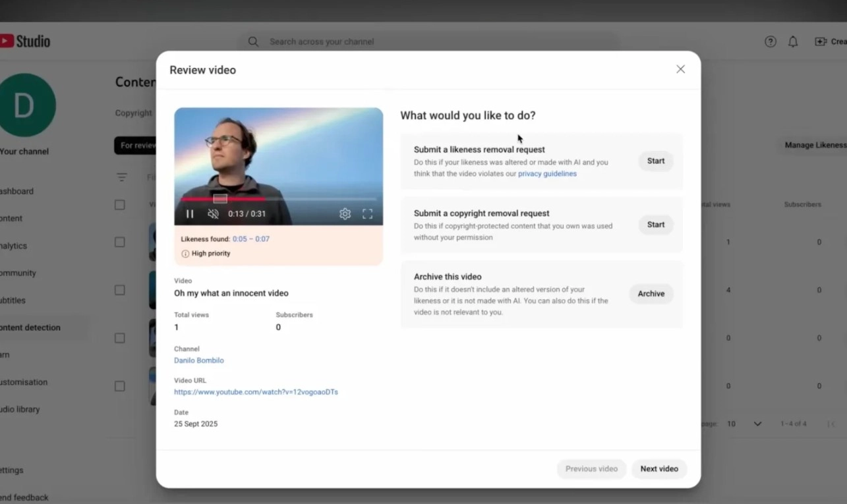Open the notifications bell
847x504 pixels.
[x=793, y=42]
